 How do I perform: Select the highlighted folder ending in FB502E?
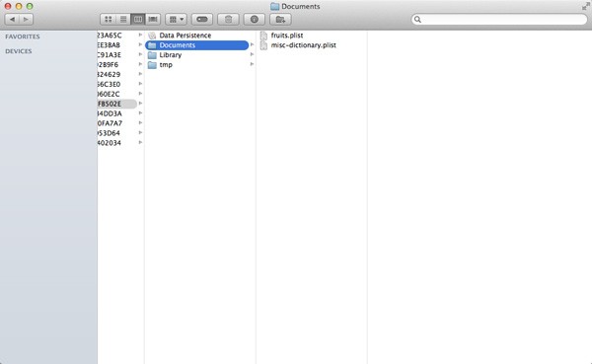pos(117,104)
